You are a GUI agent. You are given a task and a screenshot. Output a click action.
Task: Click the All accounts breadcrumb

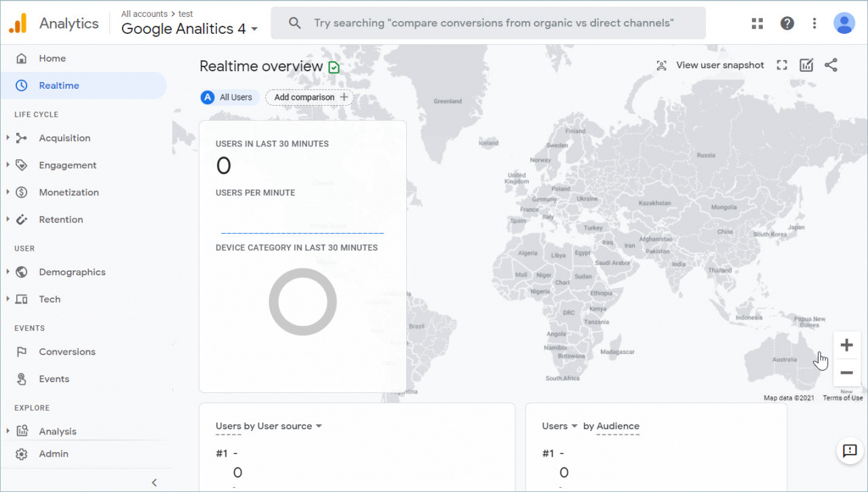(144, 14)
